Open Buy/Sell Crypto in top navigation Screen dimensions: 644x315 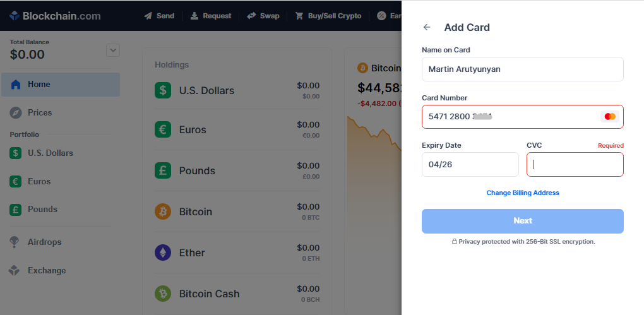328,16
